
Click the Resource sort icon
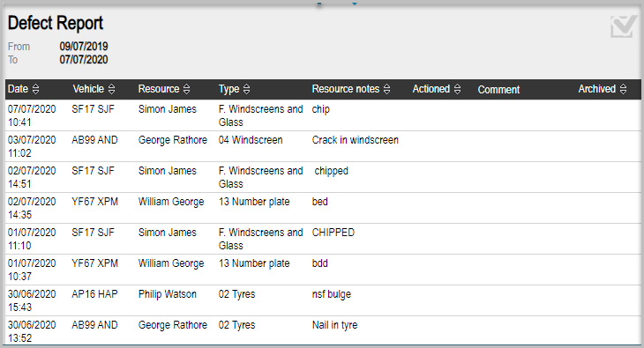186,89
